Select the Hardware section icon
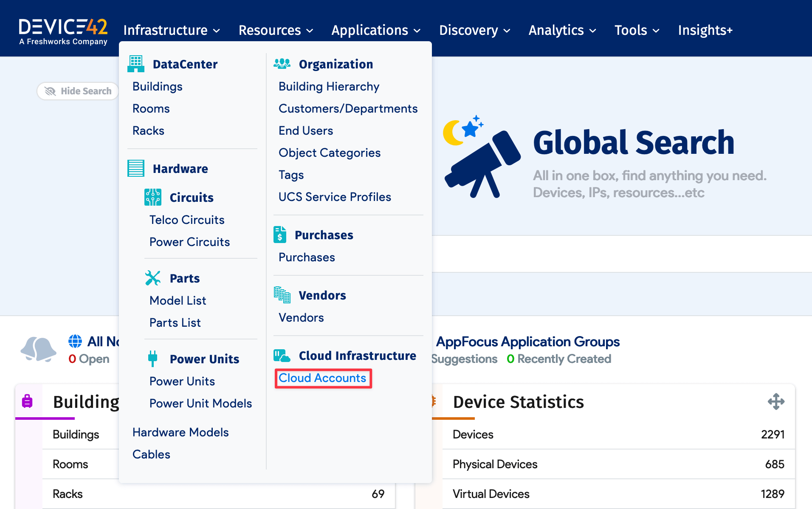 pyautogui.click(x=135, y=168)
